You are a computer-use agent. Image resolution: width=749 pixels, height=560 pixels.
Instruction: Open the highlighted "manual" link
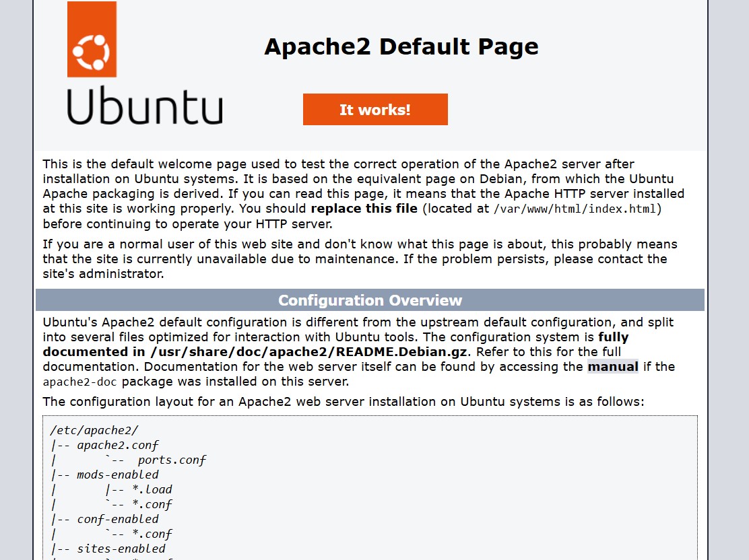tap(612, 367)
